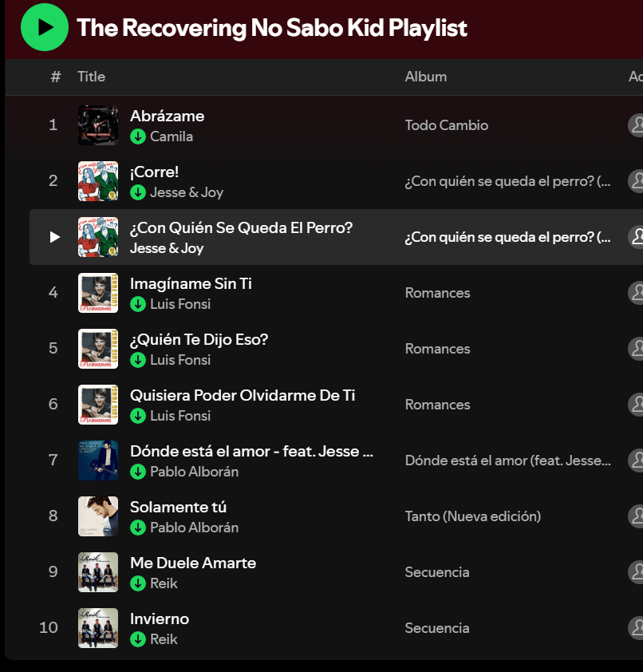Screen dimensions: 643x672
Task: Open the Tanto (Nueva edición) album link
Action: click(x=472, y=516)
